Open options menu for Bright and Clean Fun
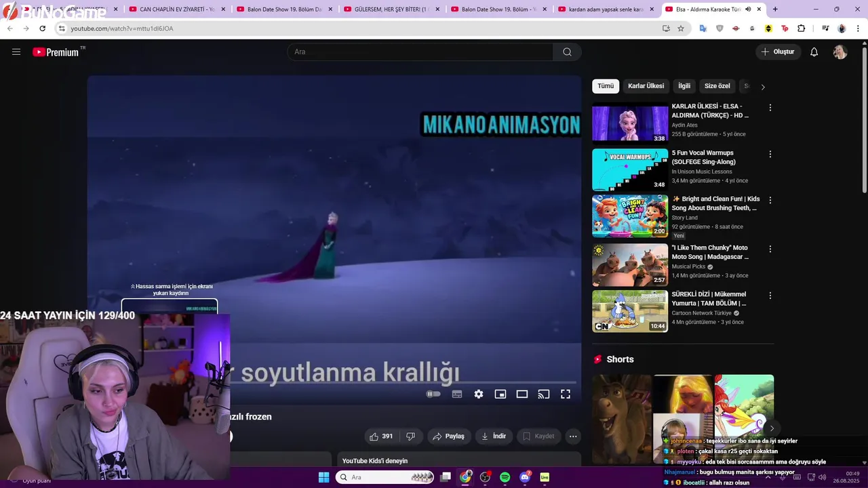 coord(770,201)
